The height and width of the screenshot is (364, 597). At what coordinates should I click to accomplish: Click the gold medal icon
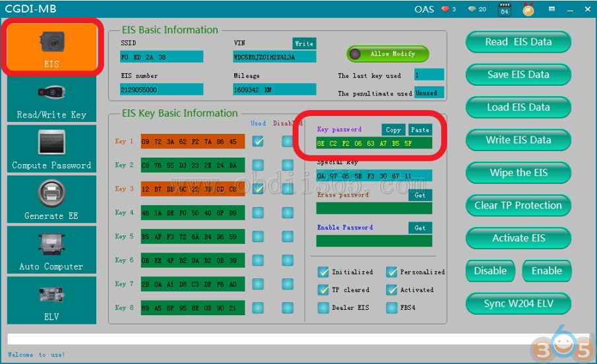coord(528,9)
